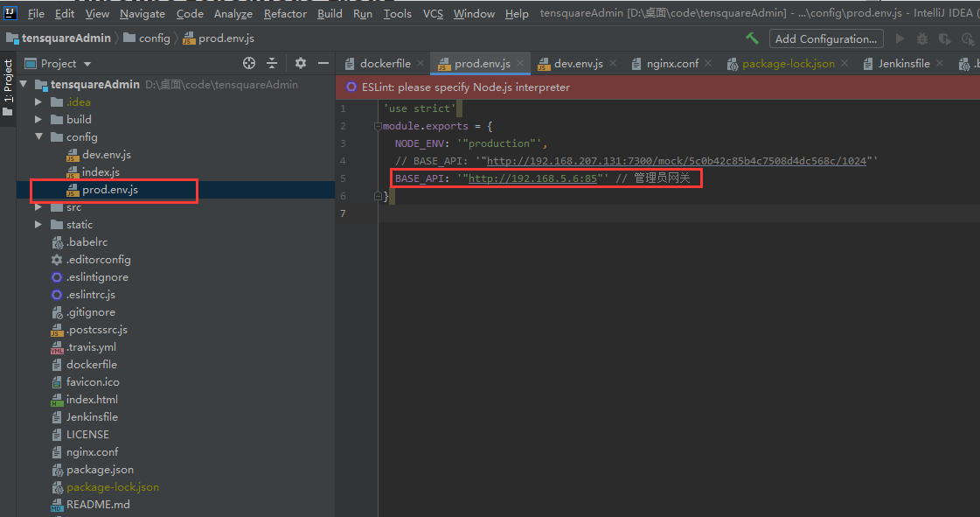The height and width of the screenshot is (517, 980).
Task: Select nginx.conf in project tree
Action: 92,451
